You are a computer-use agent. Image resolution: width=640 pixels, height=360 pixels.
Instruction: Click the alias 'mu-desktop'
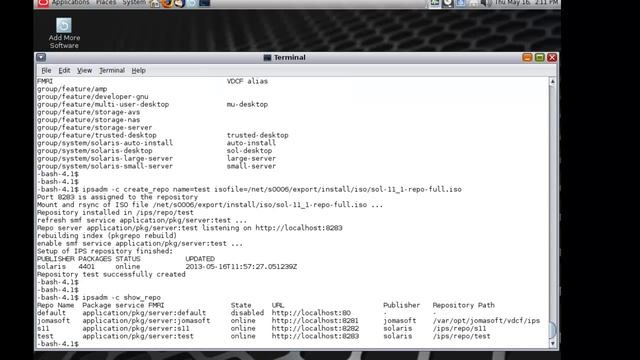click(247, 104)
